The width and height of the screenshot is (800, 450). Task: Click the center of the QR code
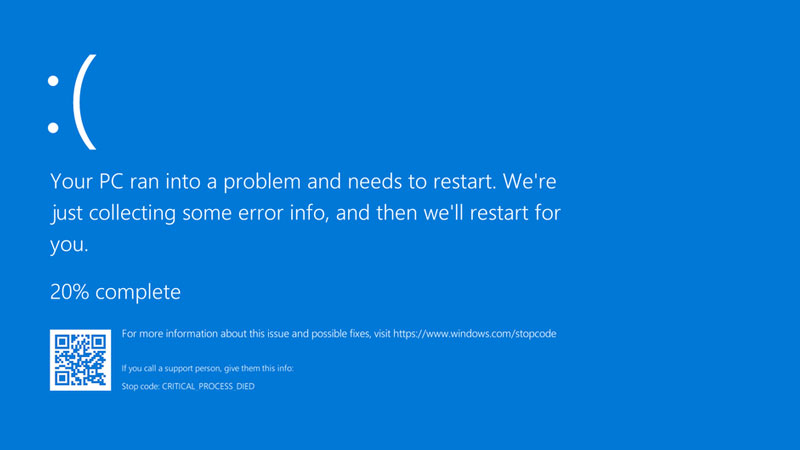(80, 360)
